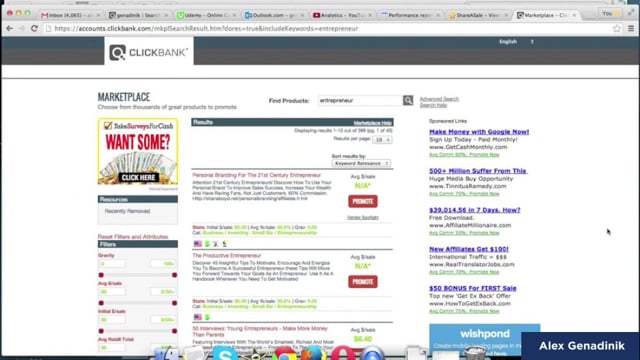Open the iMovie star icon in the dock
The image size is (640, 360).
(x=254, y=354)
